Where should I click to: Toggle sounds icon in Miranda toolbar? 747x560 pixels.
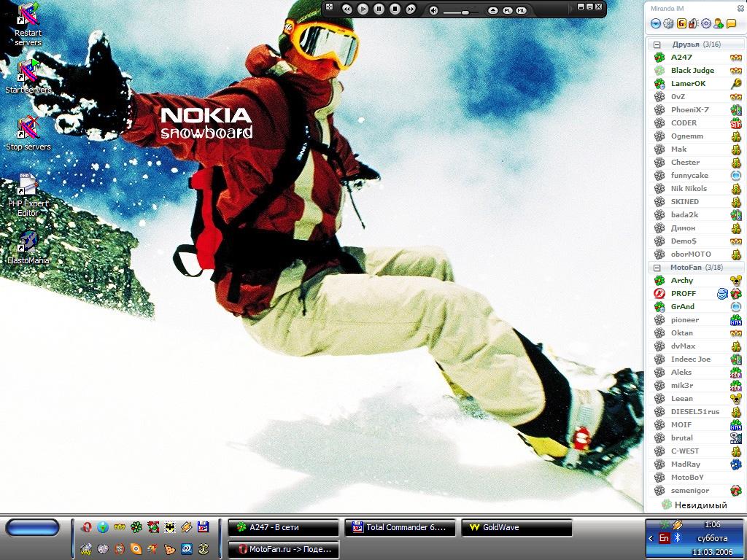pos(693,23)
